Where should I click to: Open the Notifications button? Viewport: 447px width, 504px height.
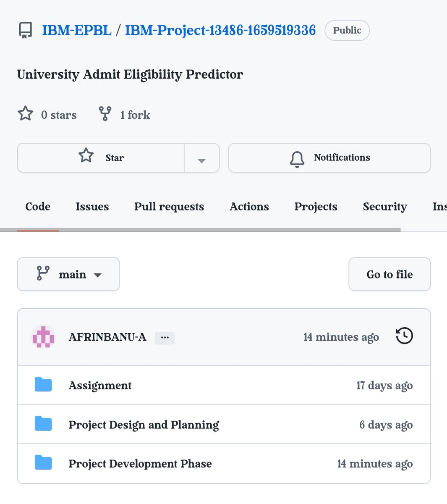point(329,157)
